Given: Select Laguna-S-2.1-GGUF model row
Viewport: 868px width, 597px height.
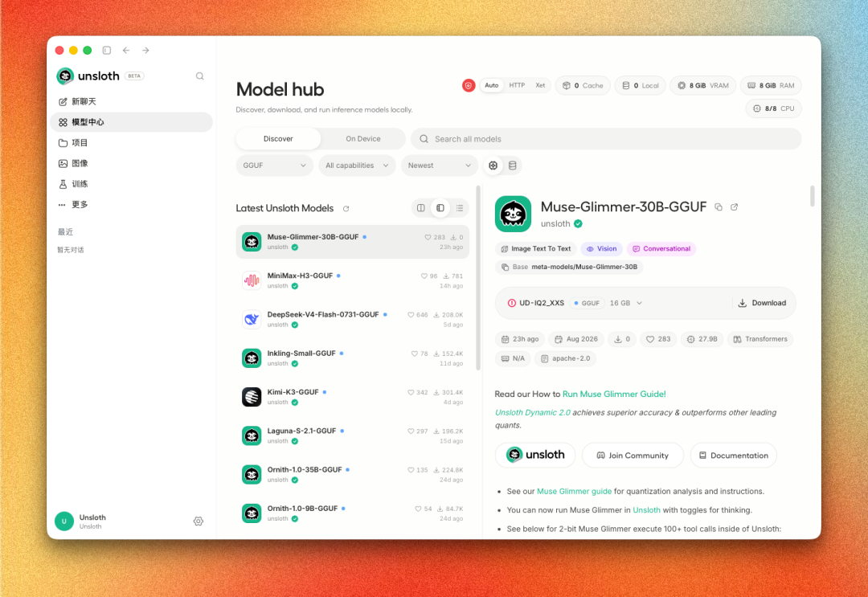Looking at the screenshot, I should pyautogui.click(x=353, y=435).
